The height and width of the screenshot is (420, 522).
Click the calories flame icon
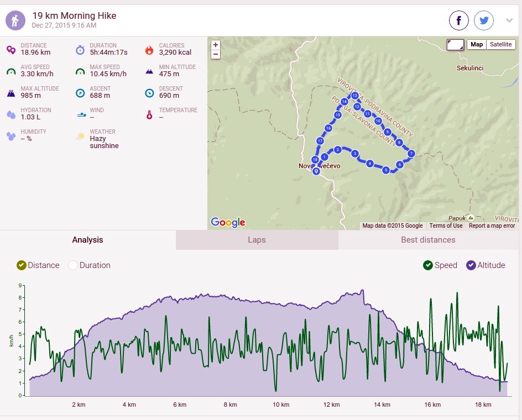[149, 50]
